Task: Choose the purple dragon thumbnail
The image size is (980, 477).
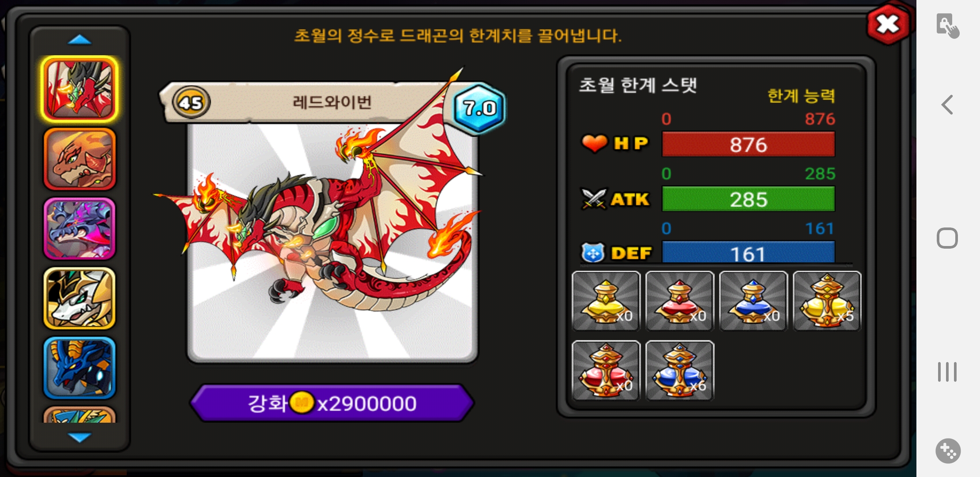Action: coord(79,228)
